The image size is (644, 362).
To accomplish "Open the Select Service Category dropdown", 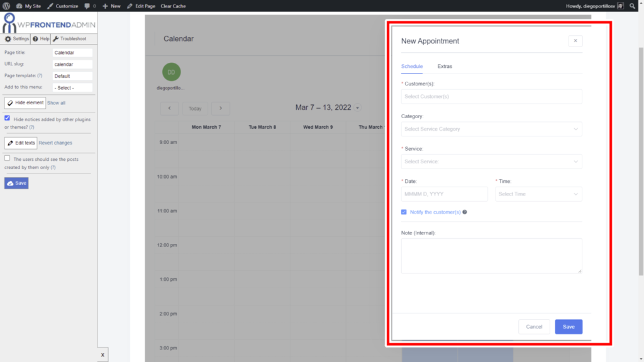I will tap(491, 129).
